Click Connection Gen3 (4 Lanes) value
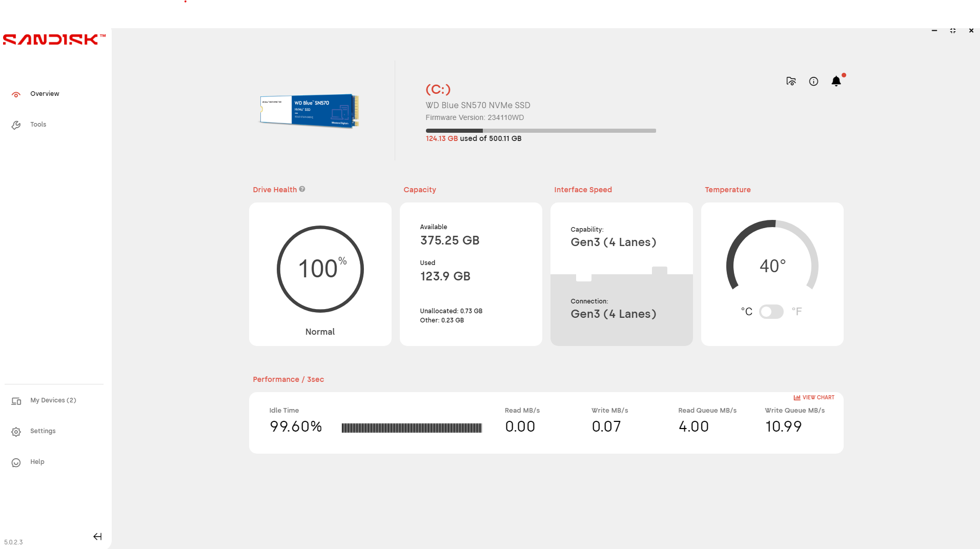Viewport: 980px width, 549px height. (614, 314)
